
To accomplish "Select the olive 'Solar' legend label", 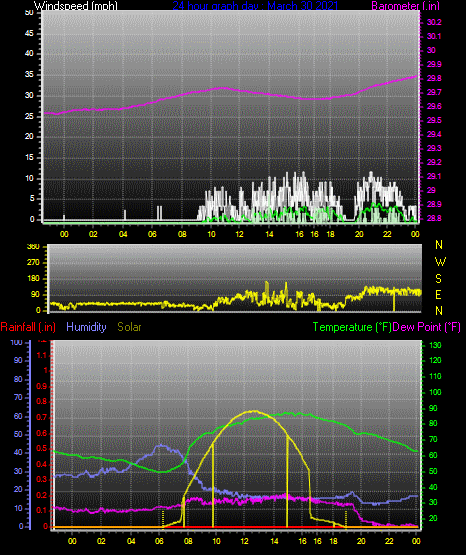I will pos(130,327).
